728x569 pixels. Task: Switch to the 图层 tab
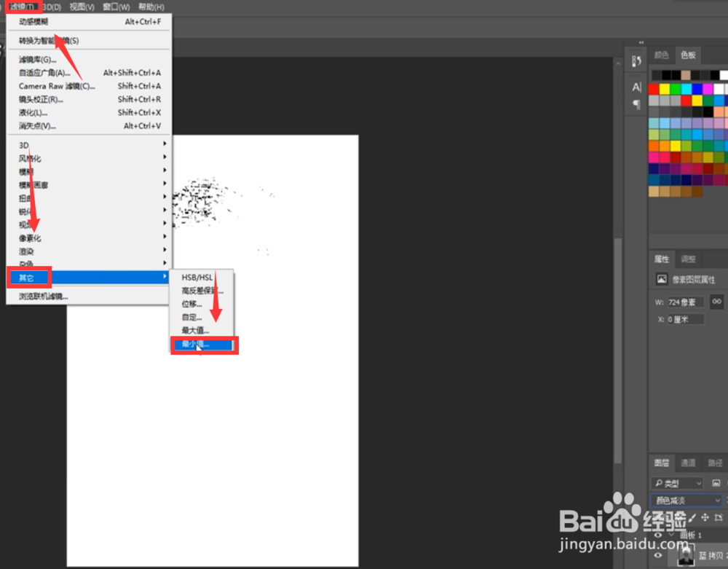[x=662, y=463]
